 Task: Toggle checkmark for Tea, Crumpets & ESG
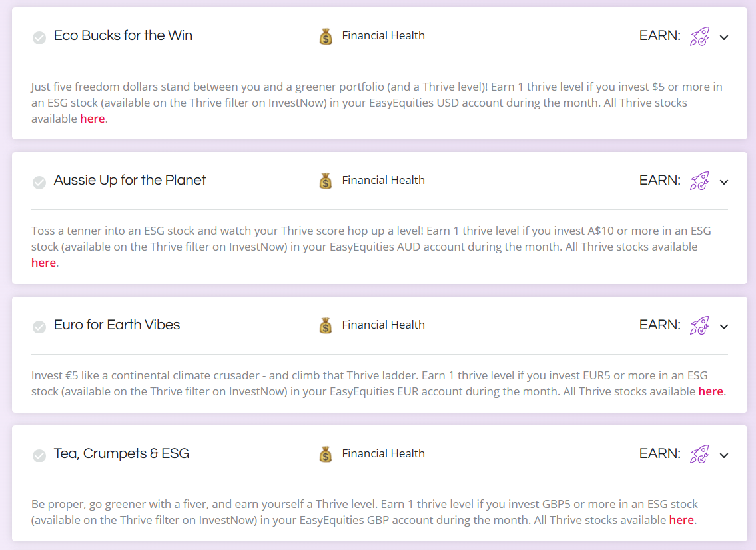pos(39,455)
